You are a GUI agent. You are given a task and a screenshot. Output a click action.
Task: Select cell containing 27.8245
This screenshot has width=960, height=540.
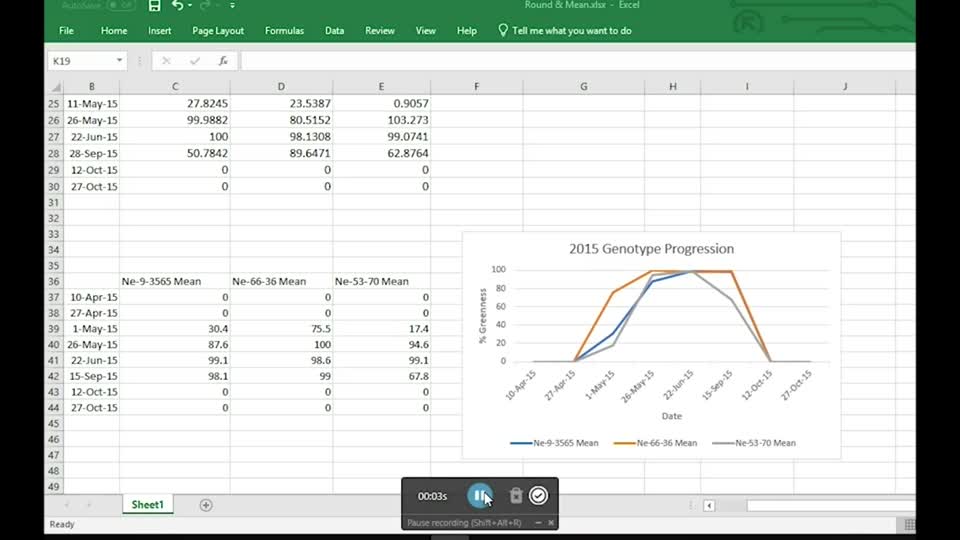pyautogui.click(x=175, y=103)
